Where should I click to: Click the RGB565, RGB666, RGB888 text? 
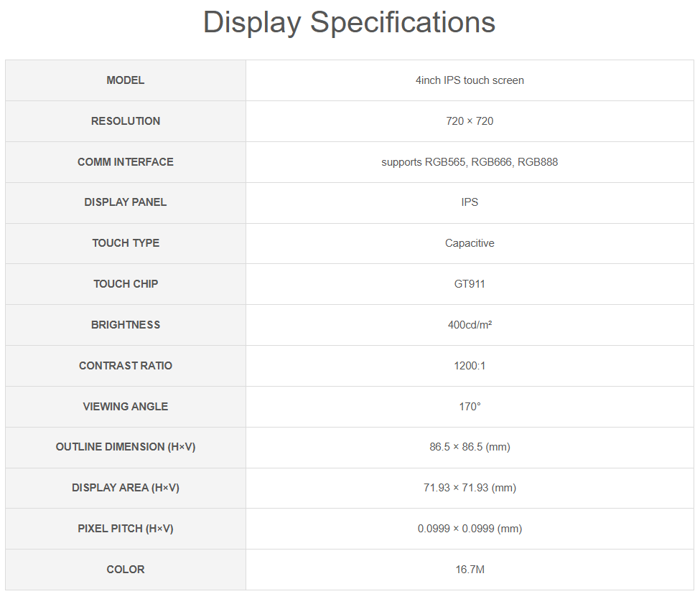(470, 162)
